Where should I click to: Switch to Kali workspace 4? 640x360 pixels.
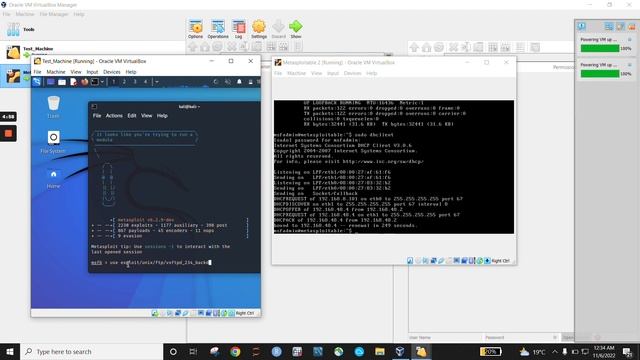pyautogui.click(x=145, y=82)
